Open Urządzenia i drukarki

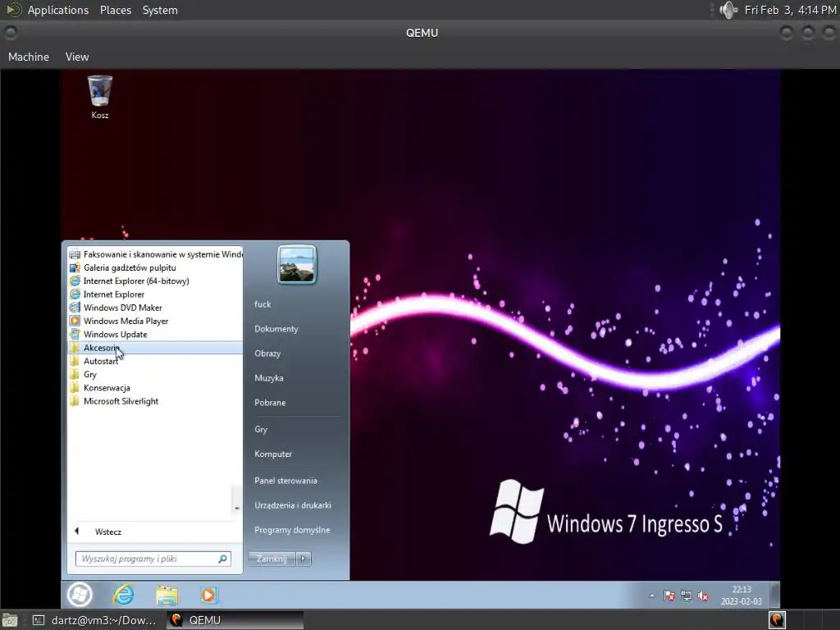point(293,505)
